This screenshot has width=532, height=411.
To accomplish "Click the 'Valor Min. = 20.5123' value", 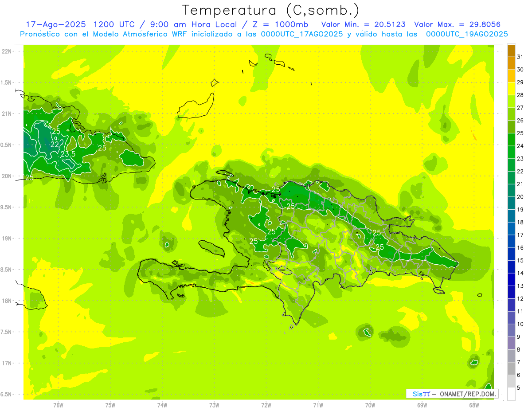I will [364, 24].
